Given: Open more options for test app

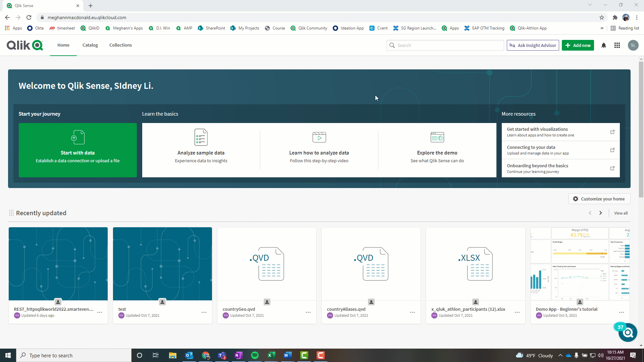Looking at the screenshot, I should pyautogui.click(x=204, y=312).
